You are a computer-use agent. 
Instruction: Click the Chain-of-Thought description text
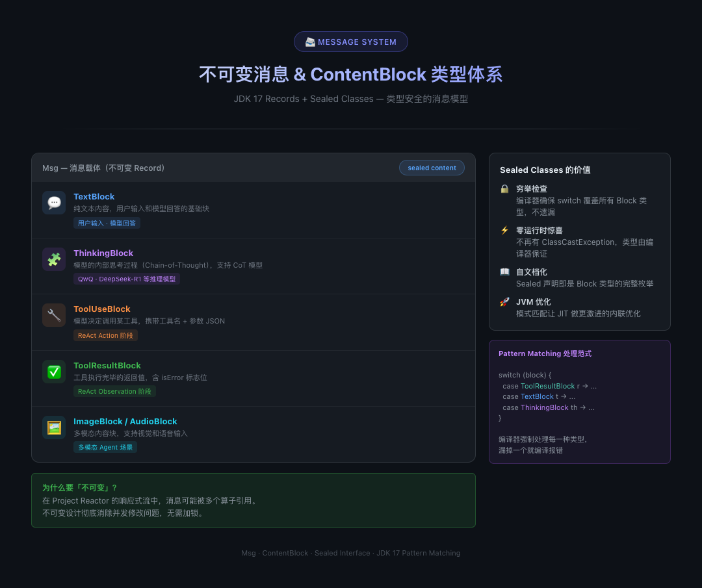(168, 265)
